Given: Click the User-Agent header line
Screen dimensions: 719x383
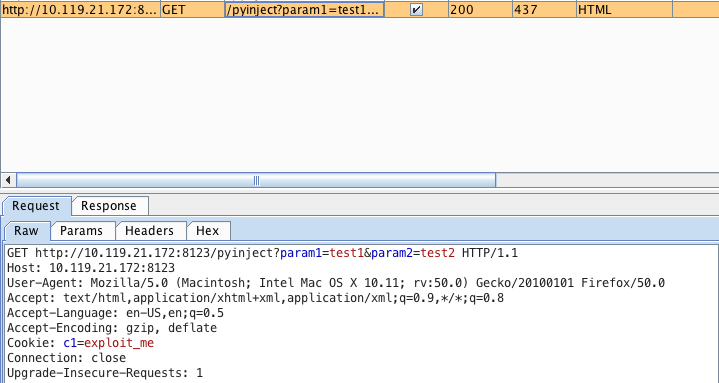Looking at the screenshot, I should 336,283.
